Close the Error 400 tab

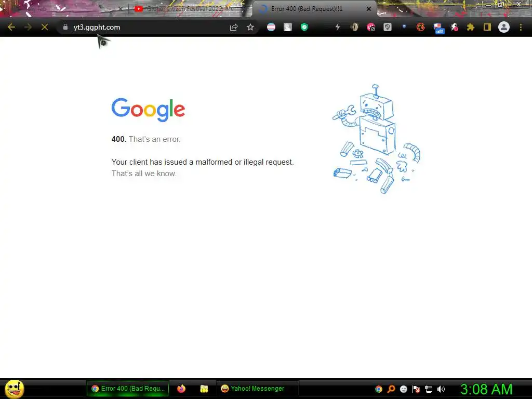(x=369, y=9)
